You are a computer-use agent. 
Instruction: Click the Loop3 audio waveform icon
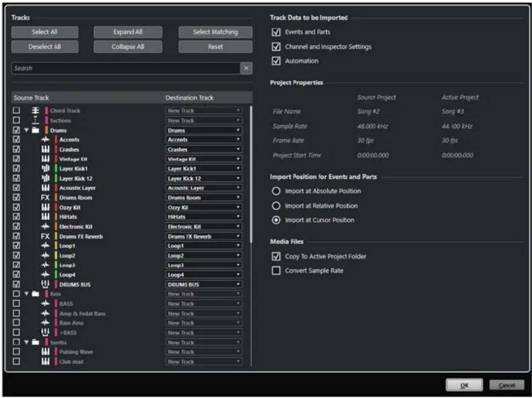pos(45,265)
